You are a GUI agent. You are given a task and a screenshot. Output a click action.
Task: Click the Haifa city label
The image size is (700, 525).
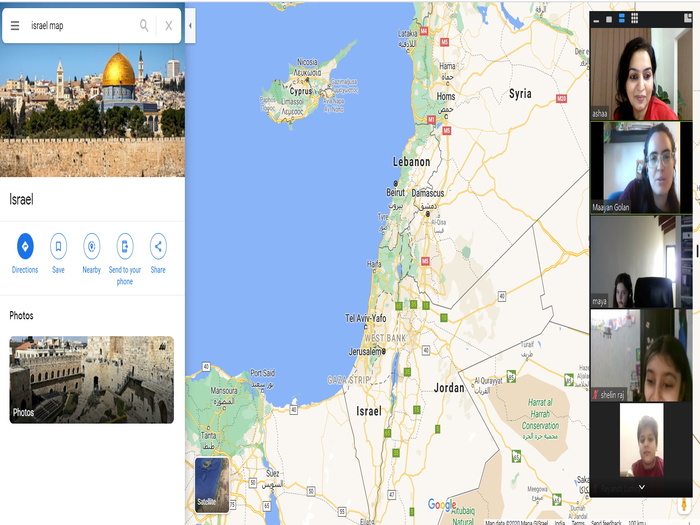pos(374,264)
